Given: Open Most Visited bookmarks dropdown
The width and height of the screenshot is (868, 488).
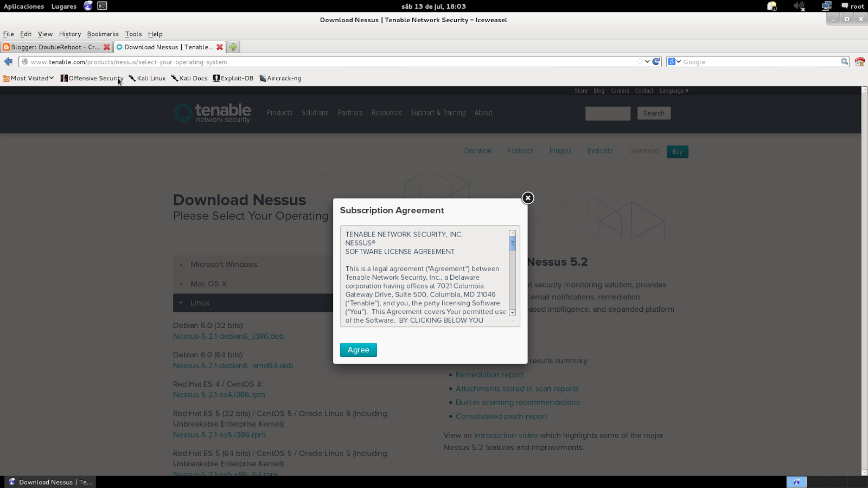Looking at the screenshot, I should (28, 78).
